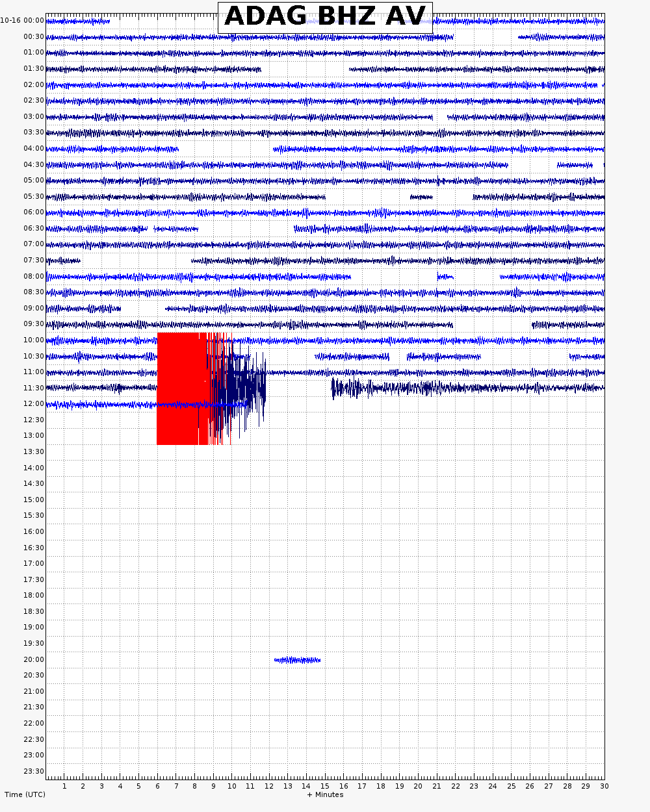
Task: Click the 12:00 time label
Action: (34, 403)
